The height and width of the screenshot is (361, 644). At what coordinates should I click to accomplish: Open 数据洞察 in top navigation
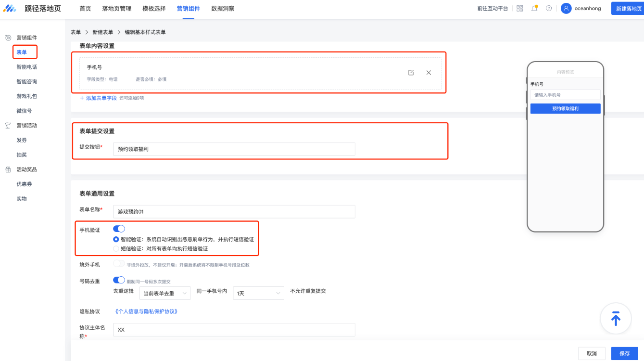223,9
